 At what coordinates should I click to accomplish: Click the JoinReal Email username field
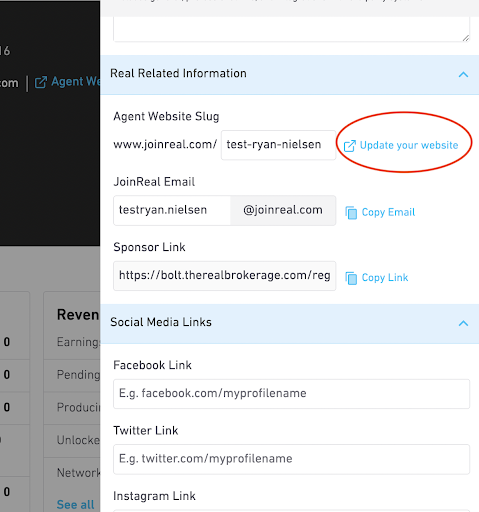point(172,210)
